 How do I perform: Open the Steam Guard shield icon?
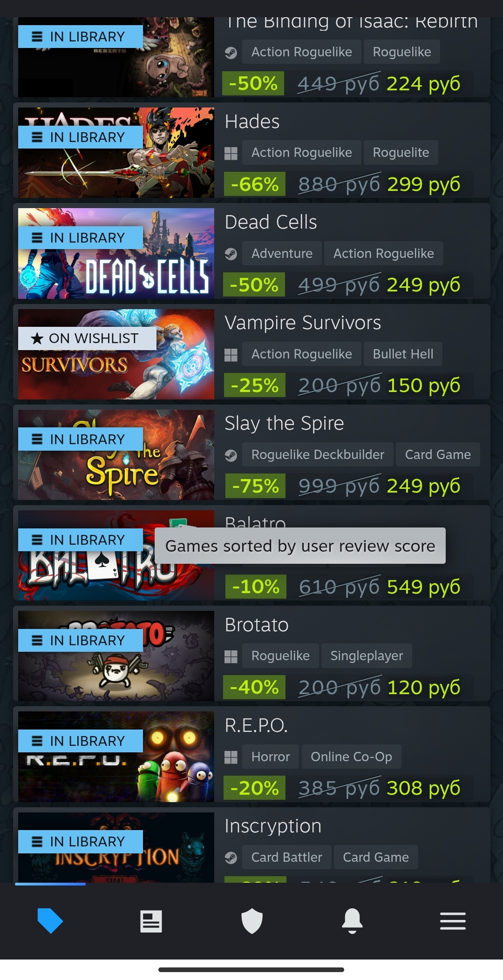point(252,921)
